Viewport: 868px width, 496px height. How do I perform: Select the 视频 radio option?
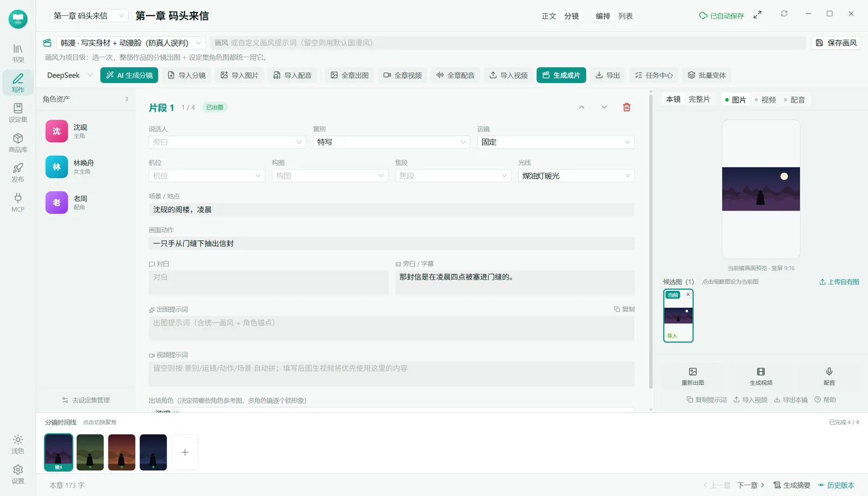coord(765,100)
